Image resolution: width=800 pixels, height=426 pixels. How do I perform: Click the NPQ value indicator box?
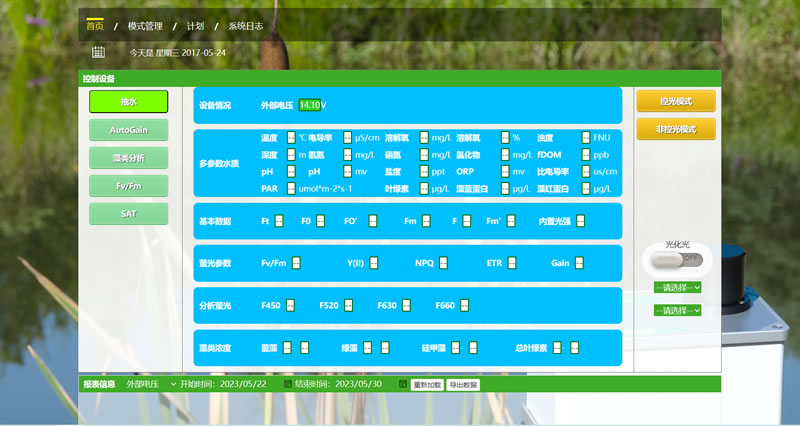click(444, 263)
